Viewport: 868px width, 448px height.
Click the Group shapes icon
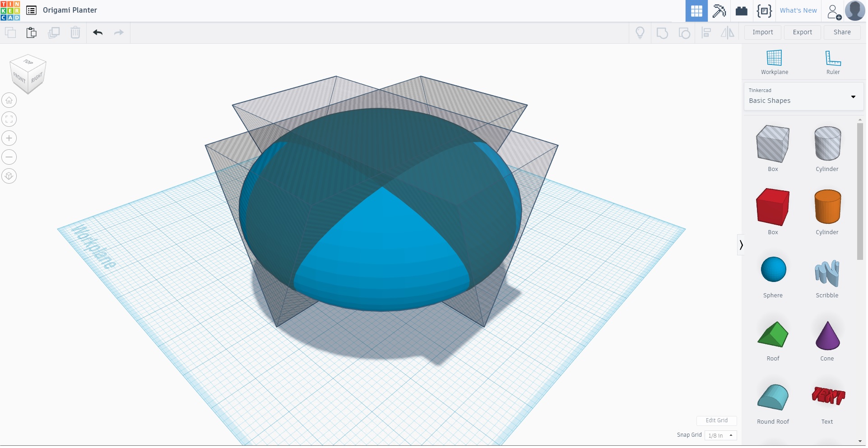[662, 33]
